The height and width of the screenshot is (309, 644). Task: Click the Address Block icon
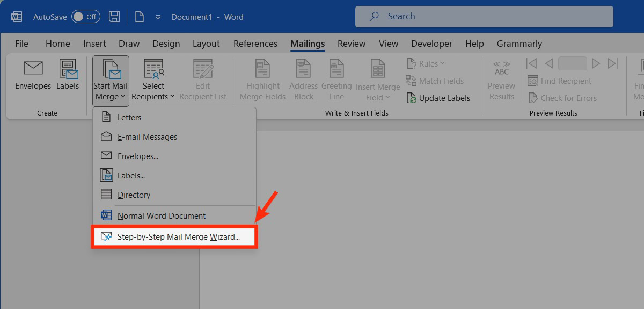tap(304, 69)
